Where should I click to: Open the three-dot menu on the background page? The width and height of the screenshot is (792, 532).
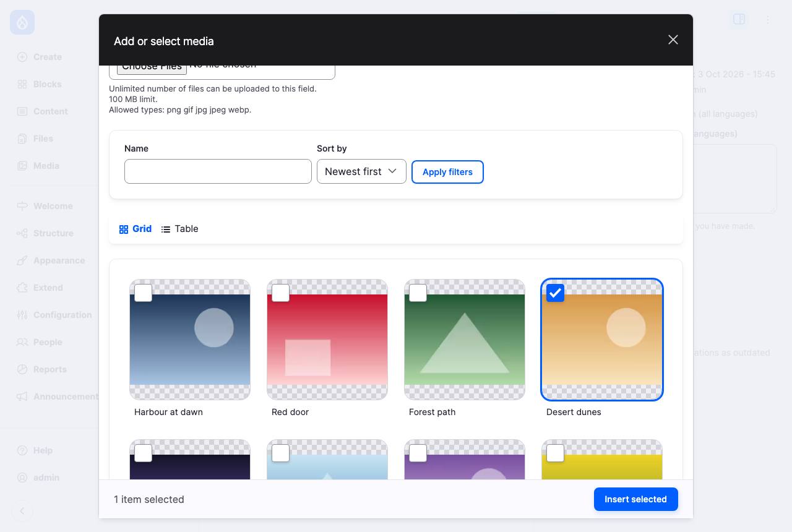point(767,20)
